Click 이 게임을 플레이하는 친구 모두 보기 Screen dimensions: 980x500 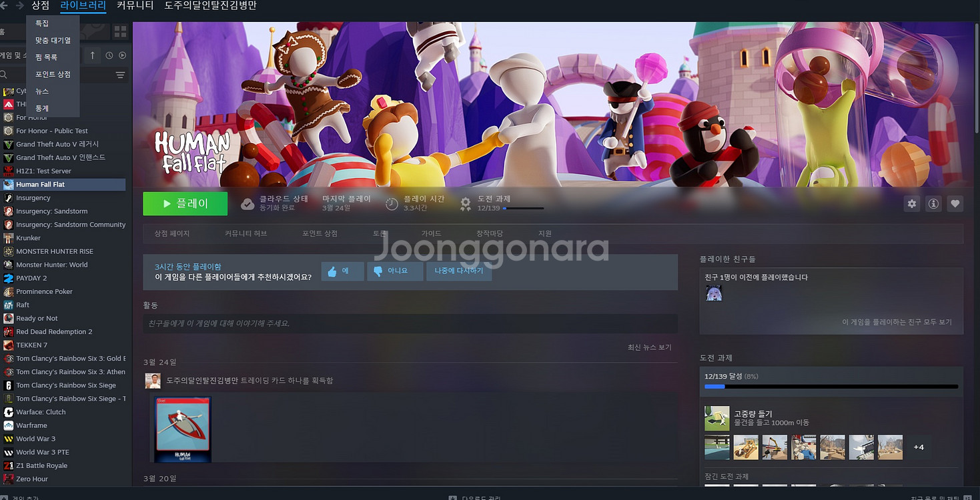pos(897,322)
